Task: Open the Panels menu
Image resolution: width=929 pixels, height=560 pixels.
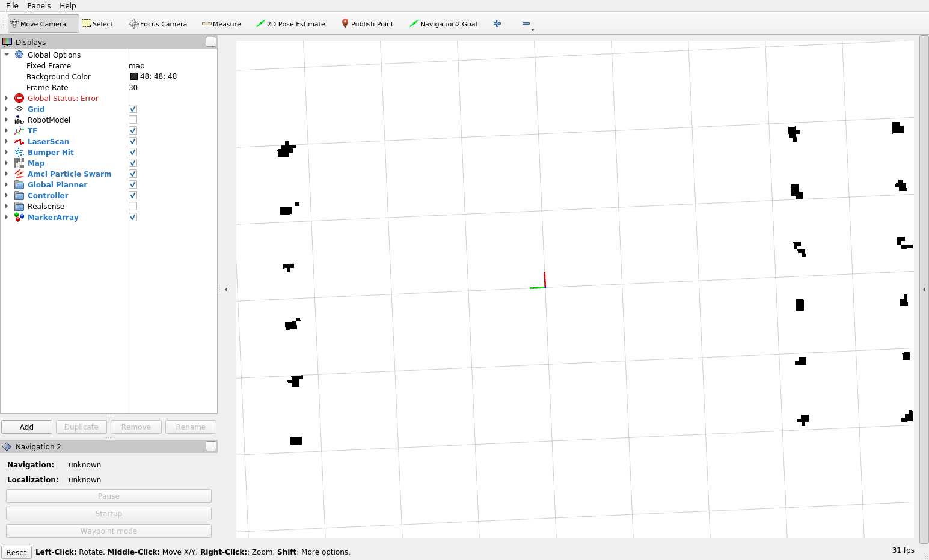Action: 38,6
